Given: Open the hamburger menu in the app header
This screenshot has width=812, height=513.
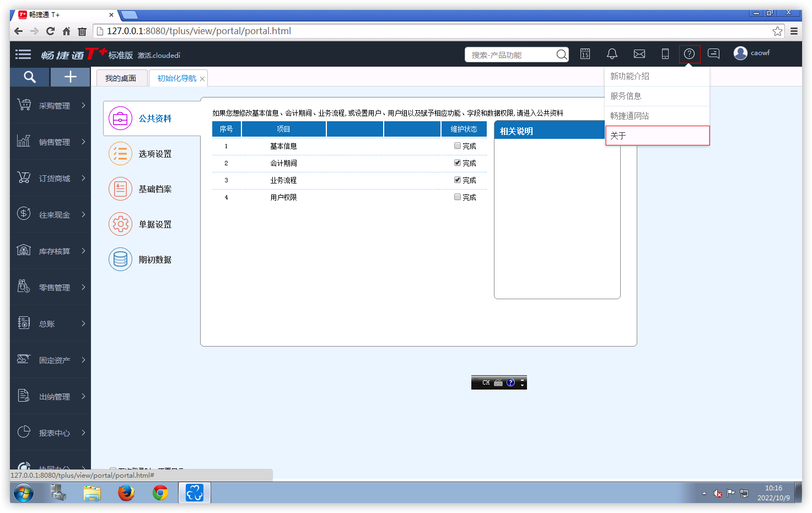Looking at the screenshot, I should click(x=23, y=54).
